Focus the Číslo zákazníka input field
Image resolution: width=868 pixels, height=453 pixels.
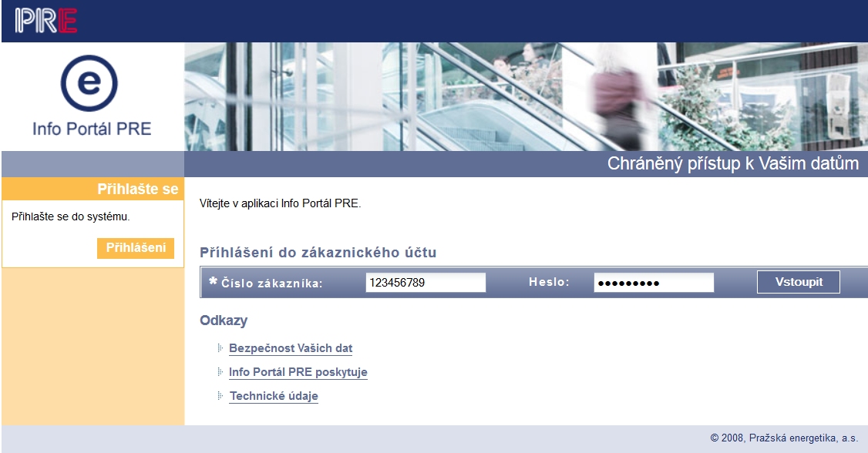(426, 283)
